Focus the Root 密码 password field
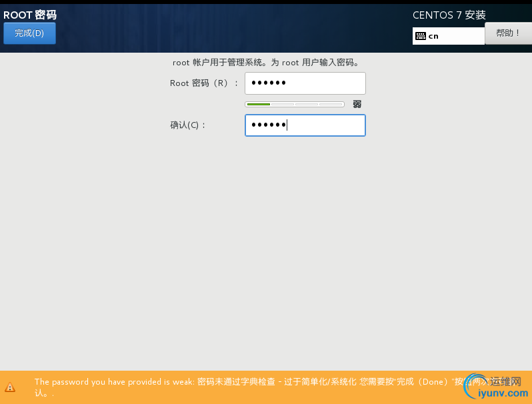This screenshot has height=404, width=532. (305, 83)
